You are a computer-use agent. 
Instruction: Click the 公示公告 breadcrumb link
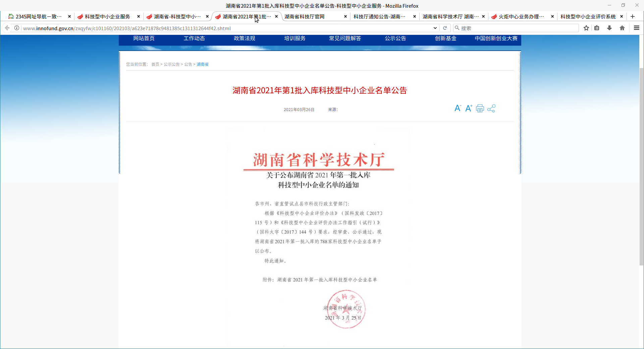[172, 64]
